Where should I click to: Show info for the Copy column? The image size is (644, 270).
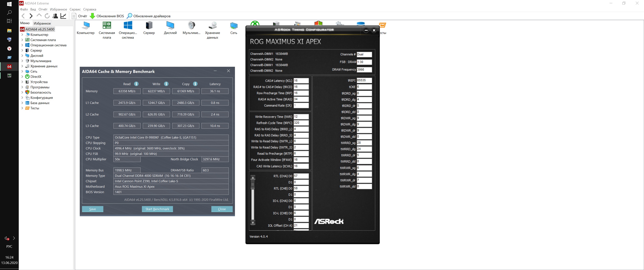pyautogui.click(x=195, y=84)
